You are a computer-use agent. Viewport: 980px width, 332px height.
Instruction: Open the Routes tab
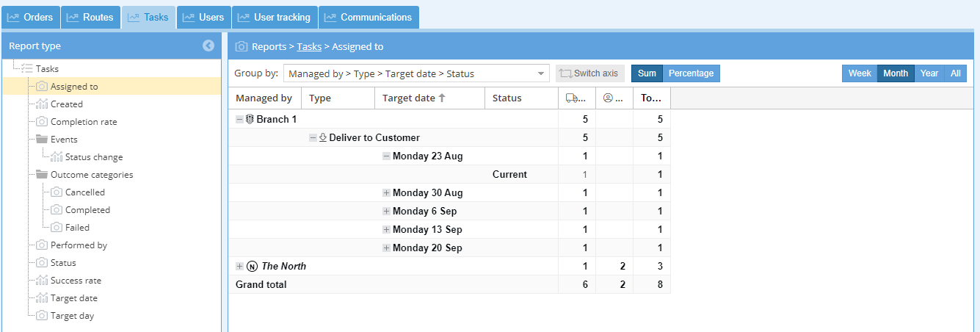[x=90, y=17]
